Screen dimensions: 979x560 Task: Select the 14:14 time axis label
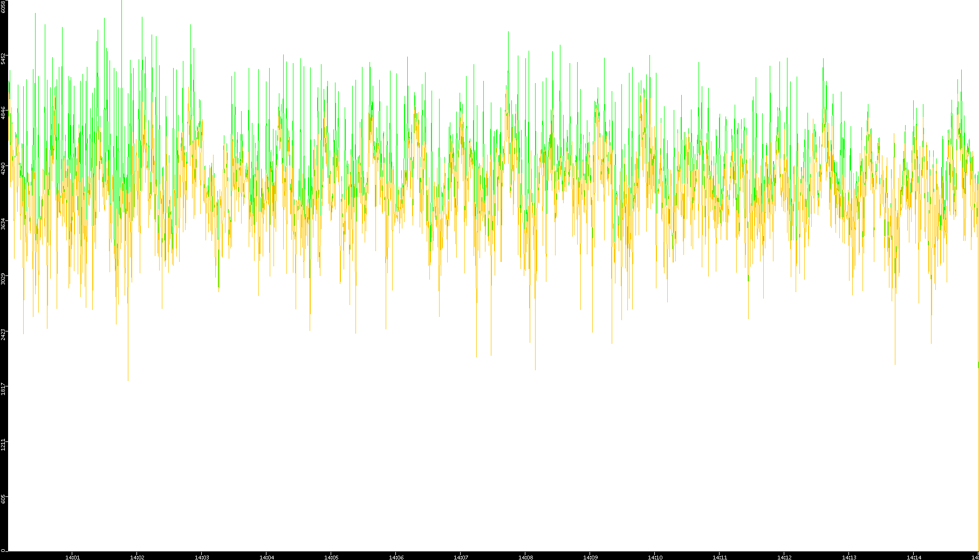(914, 557)
